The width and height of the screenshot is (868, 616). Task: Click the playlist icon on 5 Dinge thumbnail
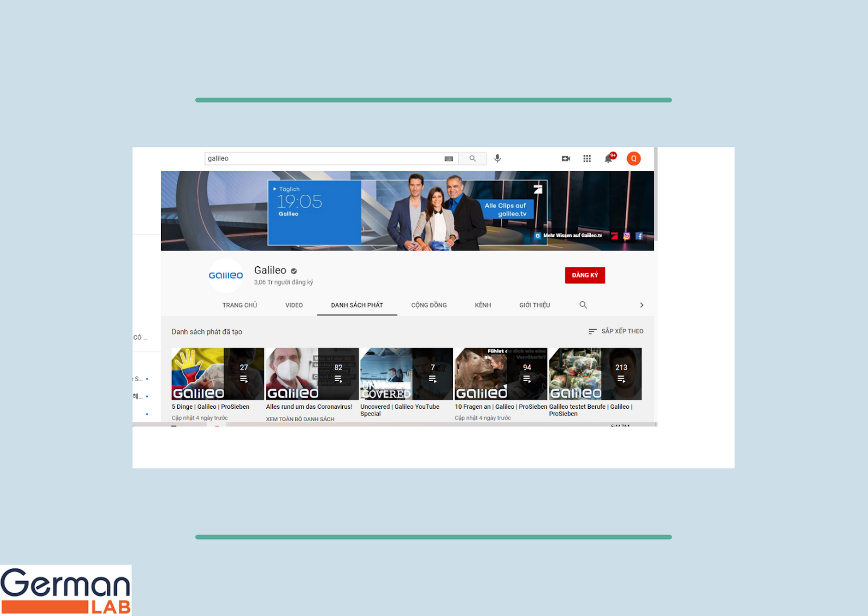(244, 379)
